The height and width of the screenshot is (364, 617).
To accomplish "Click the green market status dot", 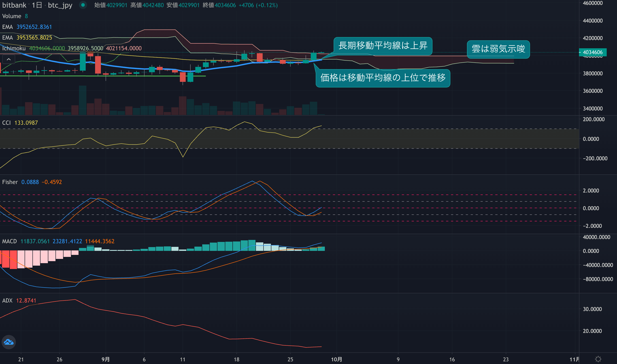I will (x=83, y=5).
